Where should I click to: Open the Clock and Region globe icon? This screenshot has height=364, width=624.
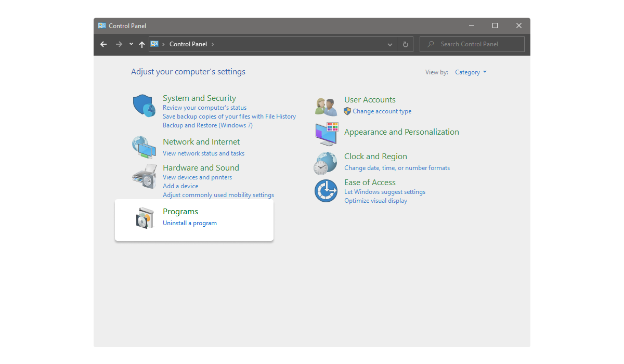click(325, 163)
